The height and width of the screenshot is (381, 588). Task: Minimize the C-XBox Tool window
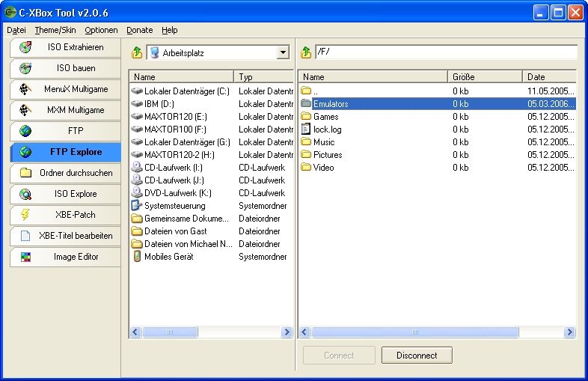point(540,13)
